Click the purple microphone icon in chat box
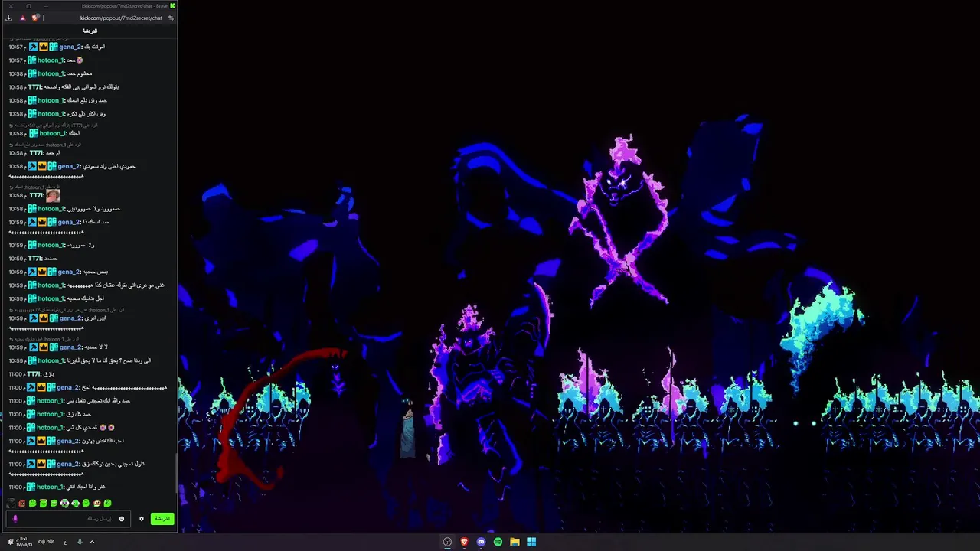This screenshot has width=980, height=551. click(15, 518)
